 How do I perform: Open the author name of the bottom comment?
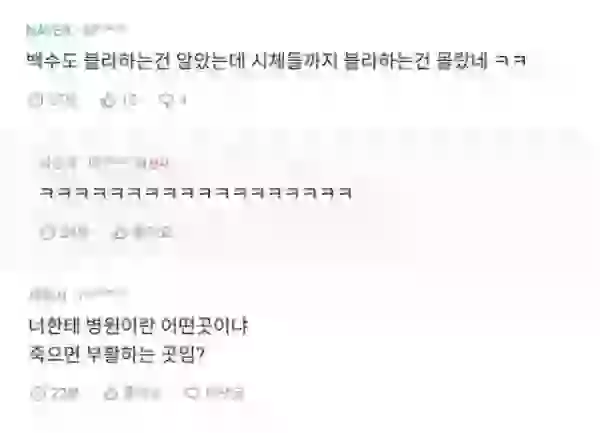click(48, 295)
